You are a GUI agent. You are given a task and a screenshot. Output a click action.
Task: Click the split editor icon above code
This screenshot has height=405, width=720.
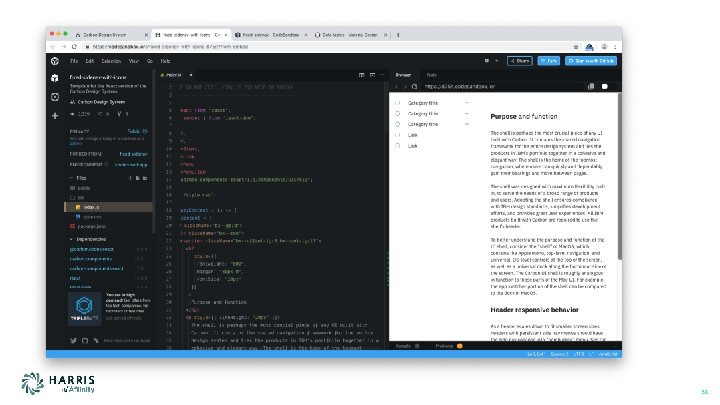[x=362, y=75]
